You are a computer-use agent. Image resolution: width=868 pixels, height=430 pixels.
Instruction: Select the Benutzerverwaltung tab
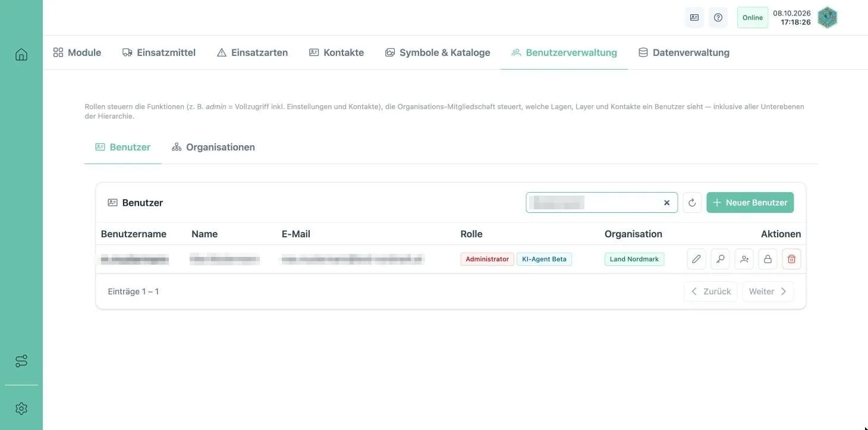point(564,52)
